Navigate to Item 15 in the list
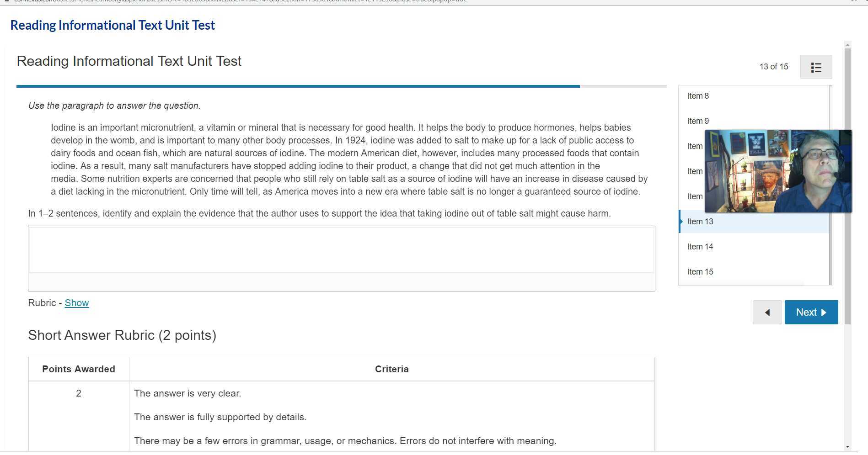Viewport: 868px width, 455px height. coord(700,272)
